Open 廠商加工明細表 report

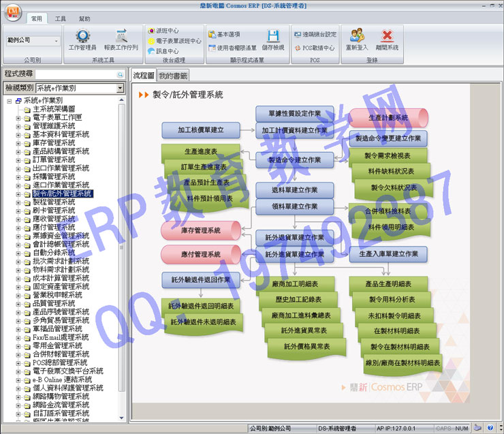(x=295, y=284)
